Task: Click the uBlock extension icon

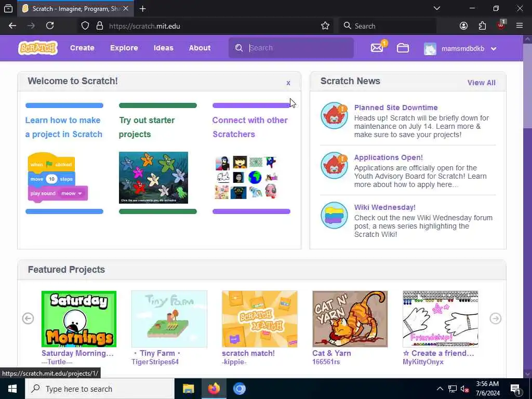Action: coord(501,25)
